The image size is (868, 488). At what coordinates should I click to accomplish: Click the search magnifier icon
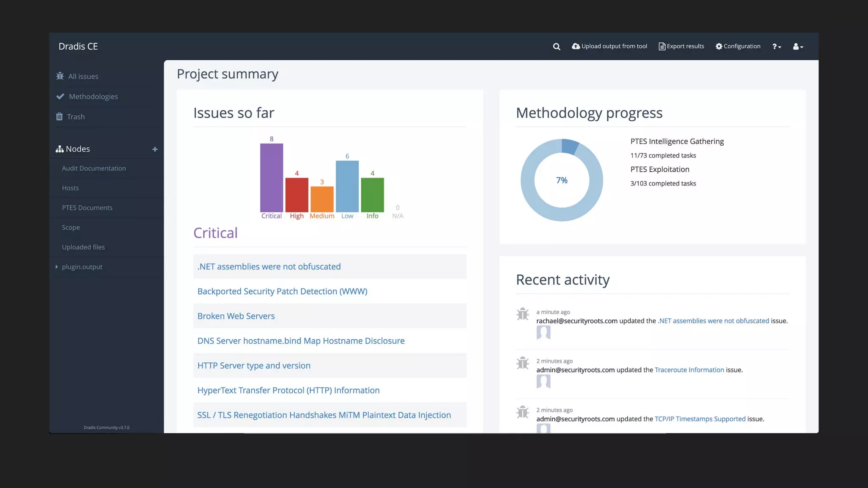click(556, 47)
